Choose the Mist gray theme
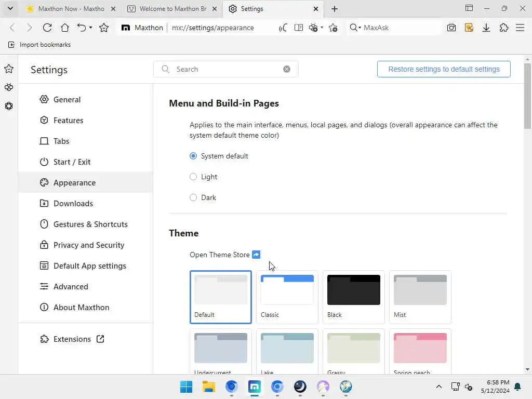Image resolution: width=532 pixels, height=399 pixels. [x=420, y=297]
